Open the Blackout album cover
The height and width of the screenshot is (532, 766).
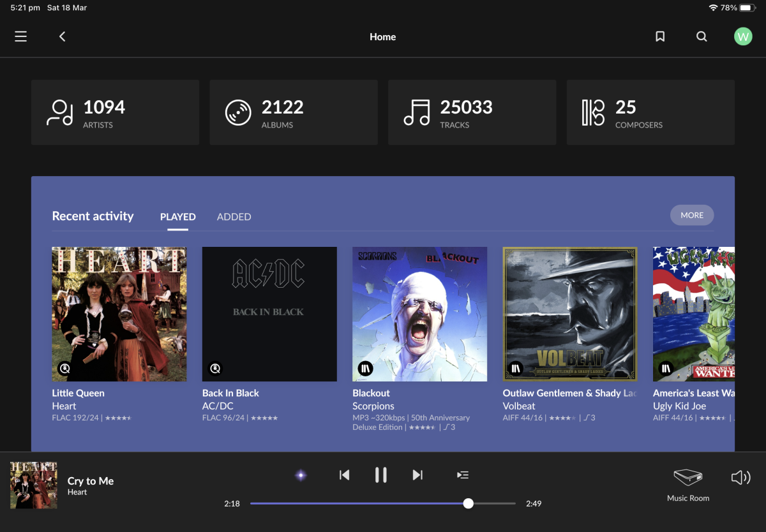tap(420, 314)
